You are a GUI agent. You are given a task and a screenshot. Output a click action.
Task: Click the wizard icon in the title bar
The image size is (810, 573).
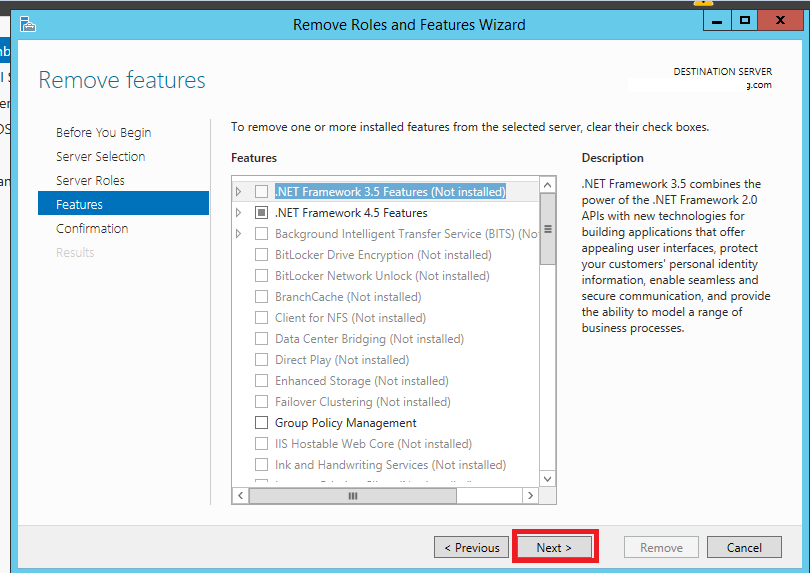pos(27,24)
